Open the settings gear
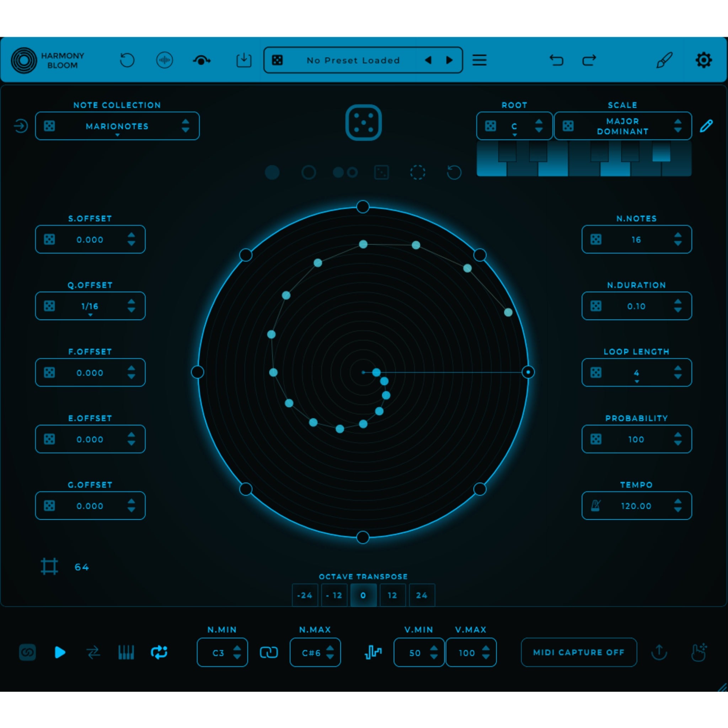Viewport: 728px width, 728px height. point(703,60)
